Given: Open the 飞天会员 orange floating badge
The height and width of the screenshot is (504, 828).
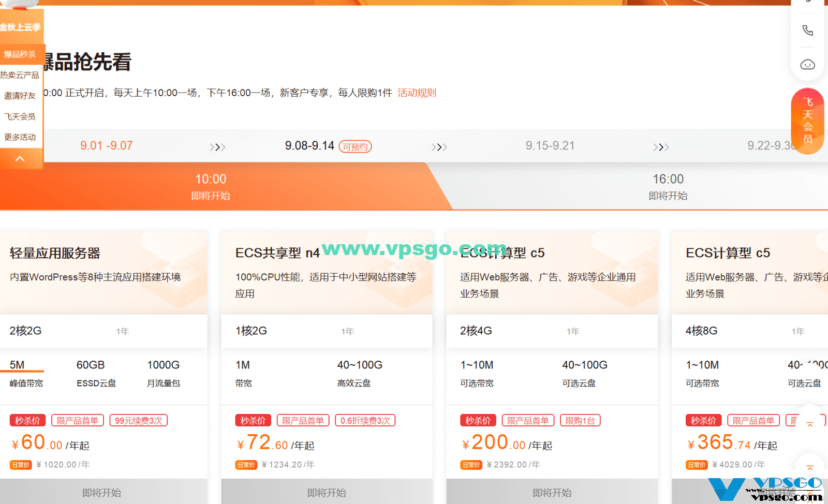Looking at the screenshot, I should [x=807, y=121].
